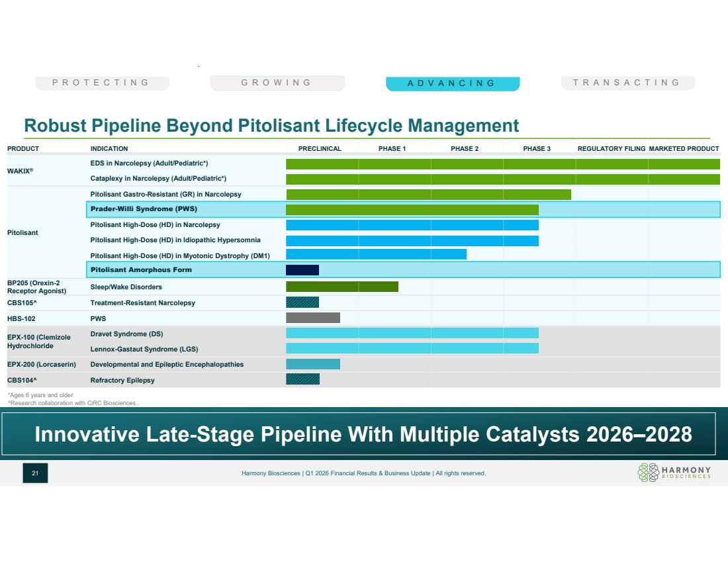Screen dimensions: 728x562
Task: Click the PWS indication for HBS-102
Action: point(98,318)
